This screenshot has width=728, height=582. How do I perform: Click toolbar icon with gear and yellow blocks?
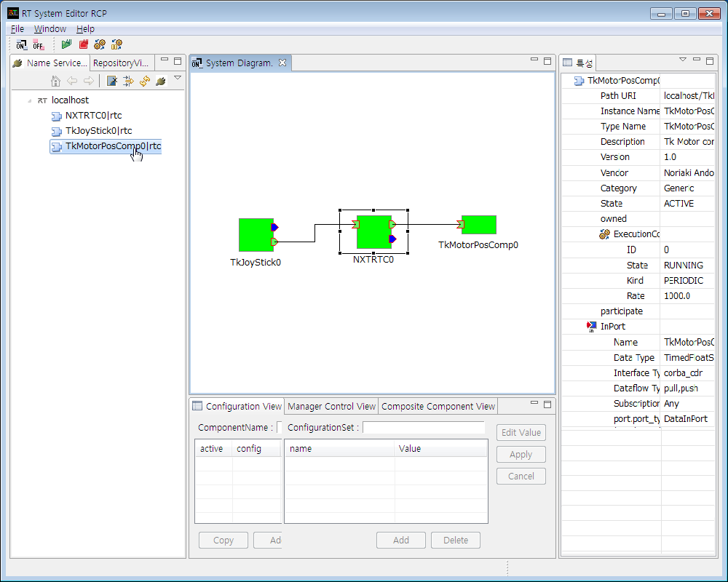tap(116, 44)
